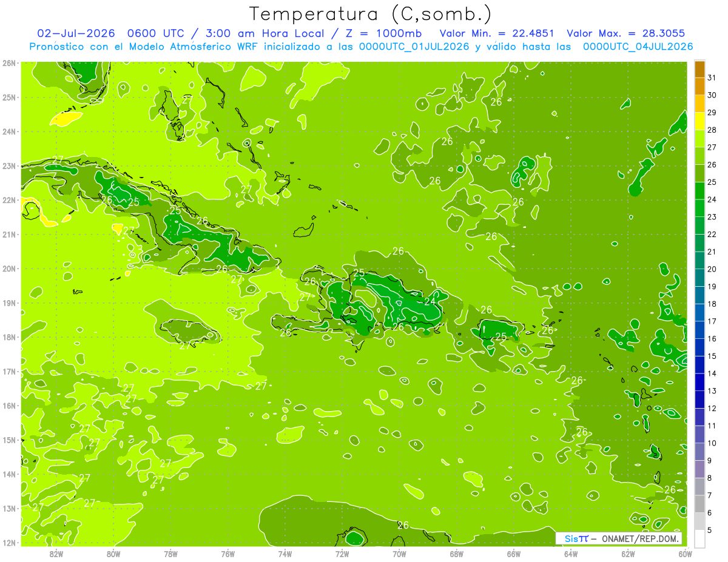Click the 80W longitude axis label
Viewport: 728px width, 562px height.
[x=113, y=554]
